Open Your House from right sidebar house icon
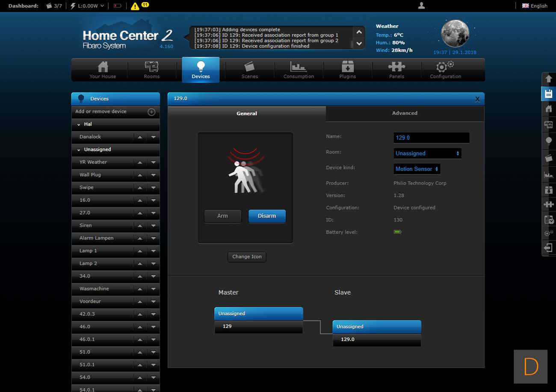The height and width of the screenshot is (392, 556). click(549, 109)
